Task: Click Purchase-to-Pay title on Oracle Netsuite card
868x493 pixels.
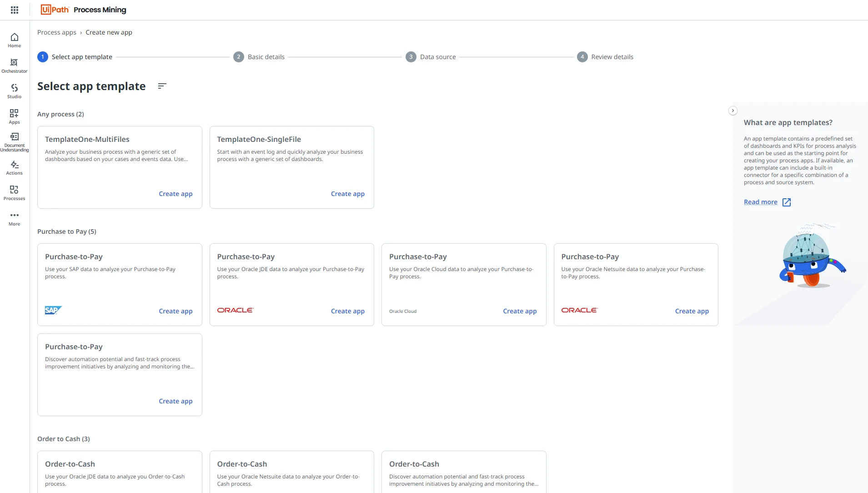Action: pyautogui.click(x=590, y=257)
